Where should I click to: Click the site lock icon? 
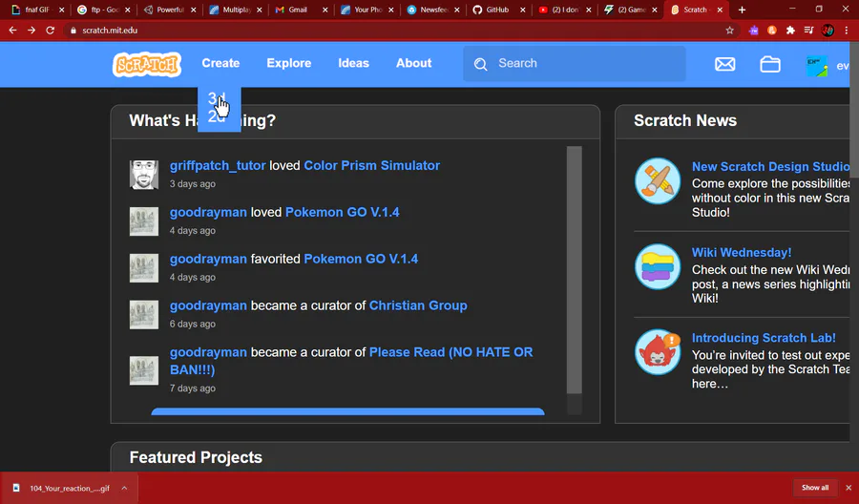(x=73, y=31)
